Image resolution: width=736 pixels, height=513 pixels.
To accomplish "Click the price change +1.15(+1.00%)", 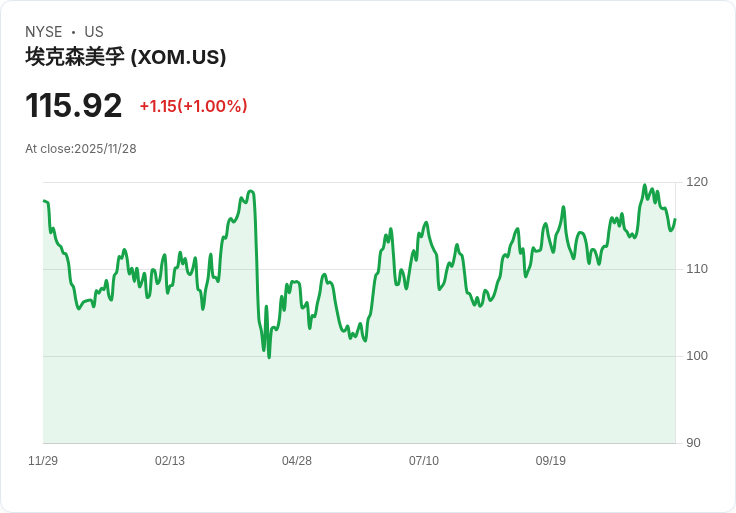I will pos(193,106).
